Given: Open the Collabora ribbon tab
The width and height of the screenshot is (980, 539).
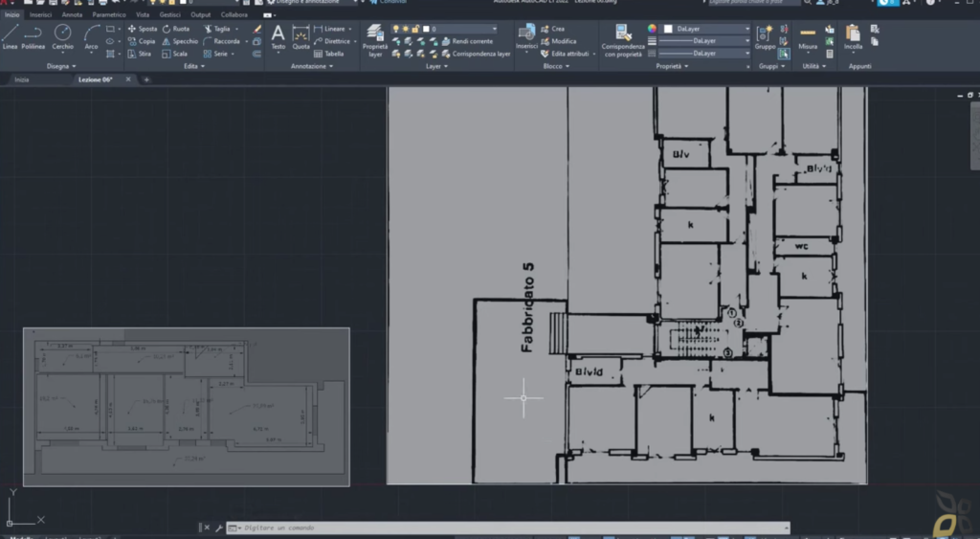Looking at the screenshot, I should click(x=234, y=14).
